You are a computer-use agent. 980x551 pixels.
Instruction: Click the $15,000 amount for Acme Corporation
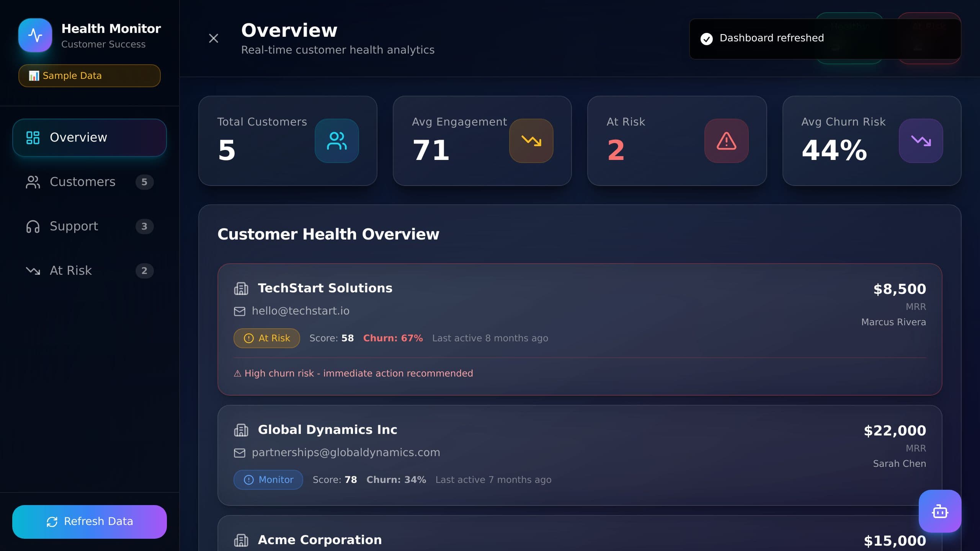point(895,541)
